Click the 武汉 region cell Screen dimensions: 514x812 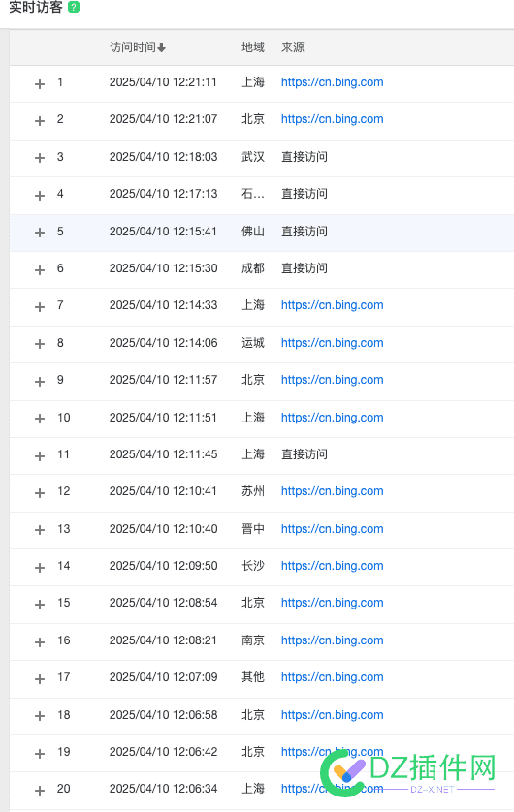click(253, 157)
